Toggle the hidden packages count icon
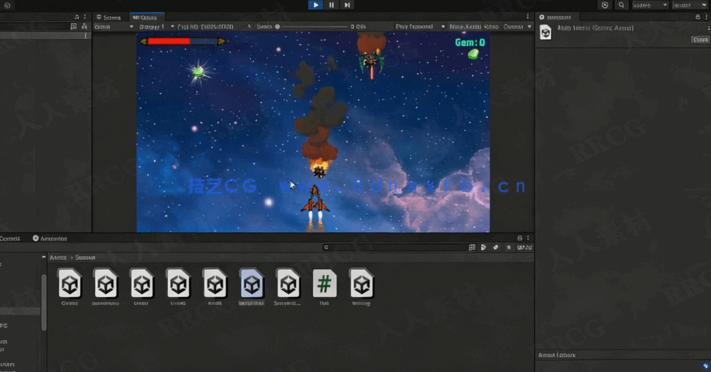The height and width of the screenshot is (372, 711). point(525,248)
